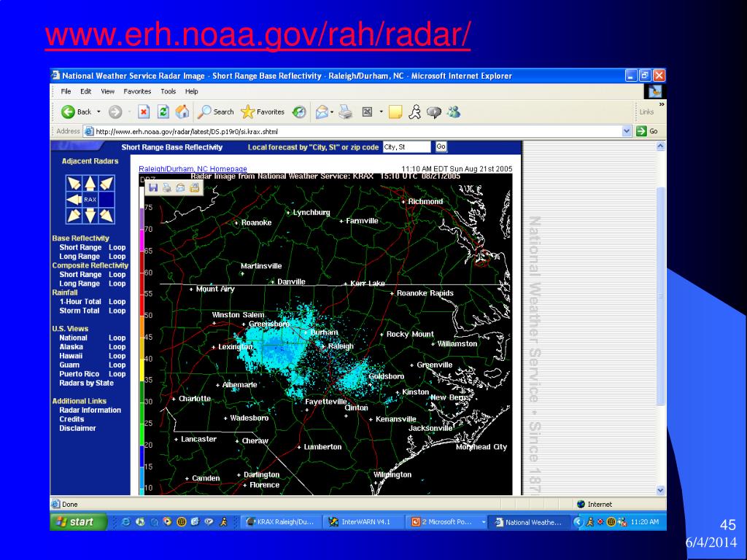Click the Mail envelope toolbar icon
This screenshot has width=747, height=560.
pyautogui.click(x=322, y=112)
